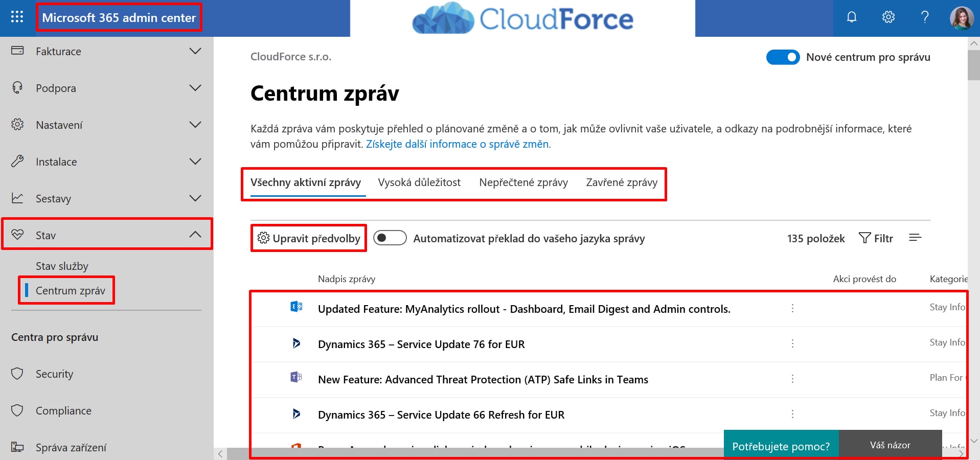Click Dynamics icon for Service Update 66 Refresh
Viewport: 980px width, 460px height.
(296, 413)
